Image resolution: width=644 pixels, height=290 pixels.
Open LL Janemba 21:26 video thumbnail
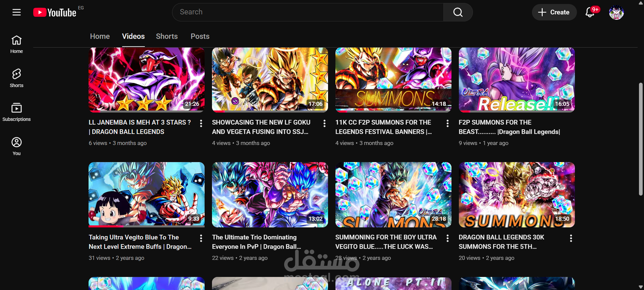point(147,80)
